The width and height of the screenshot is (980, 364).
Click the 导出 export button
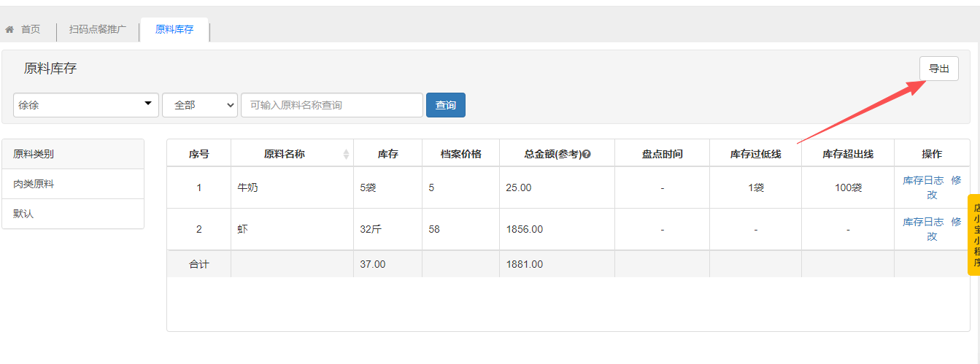tap(938, 69)
